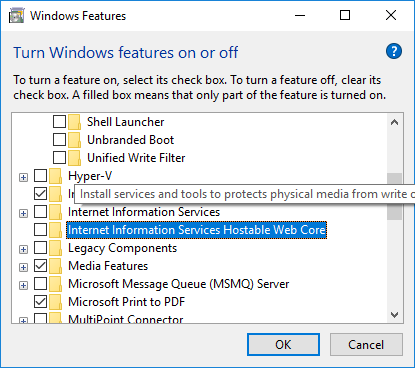The width and height of the screenshot is (420, 370).
Task: Enable Internet Information Services Hostable Web Core checkbox
Action: tap(41, 230)
